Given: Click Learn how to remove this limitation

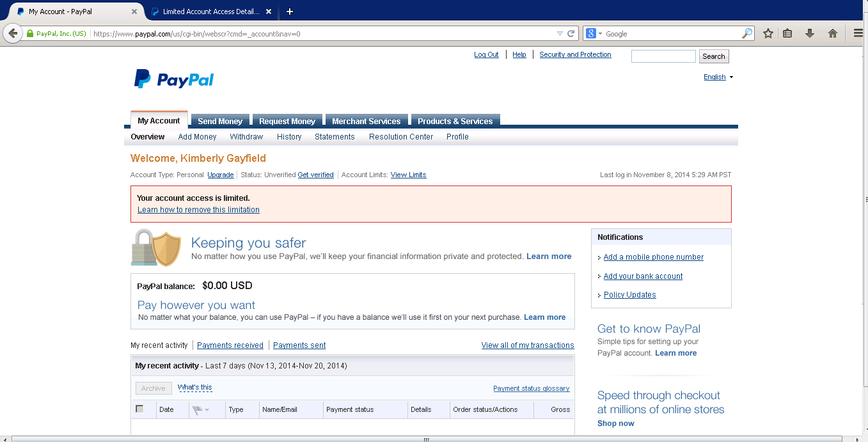Looking at the screenshot, I should [x=198, y=210].
